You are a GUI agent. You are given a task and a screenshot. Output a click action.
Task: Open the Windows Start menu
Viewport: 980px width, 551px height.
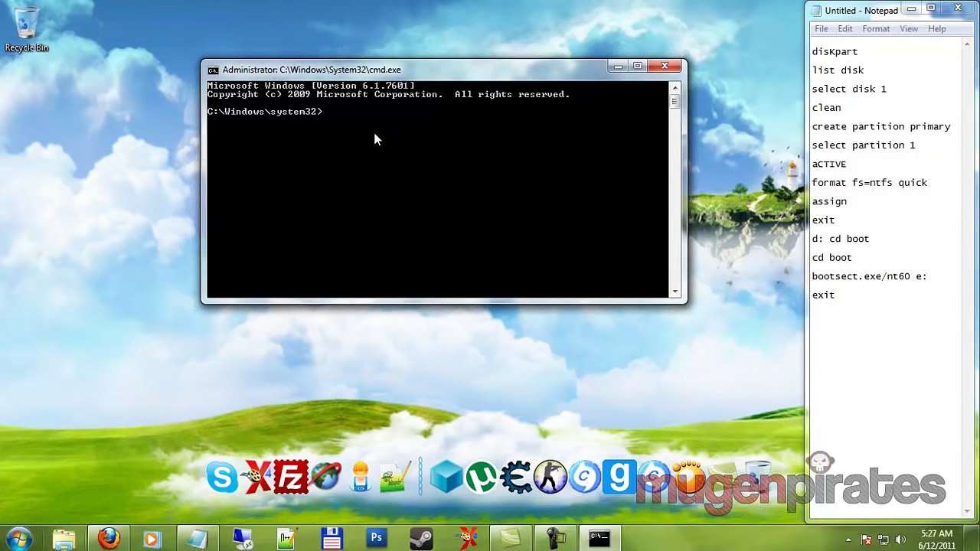coord(18,538)
